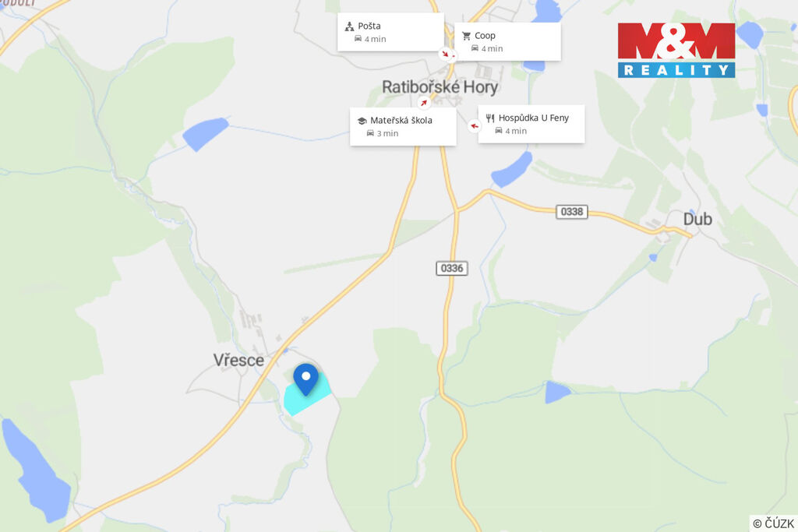Open the Hospůdka U Feny 4 min card
The height and width of the screenshot is (532, 798).
(x=531, y=124)
